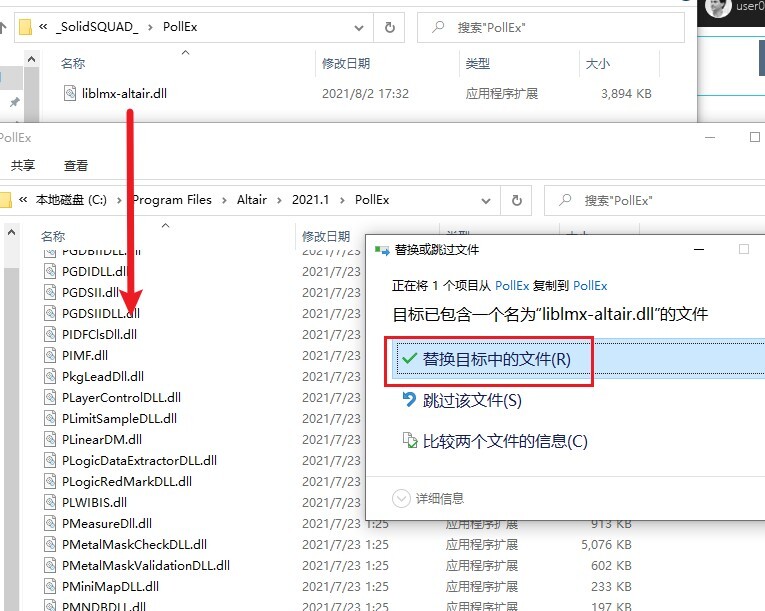This screenshot has height=611, width=765.
Task: Sort by 修改日期 column in top window
Action: (346, 63)
